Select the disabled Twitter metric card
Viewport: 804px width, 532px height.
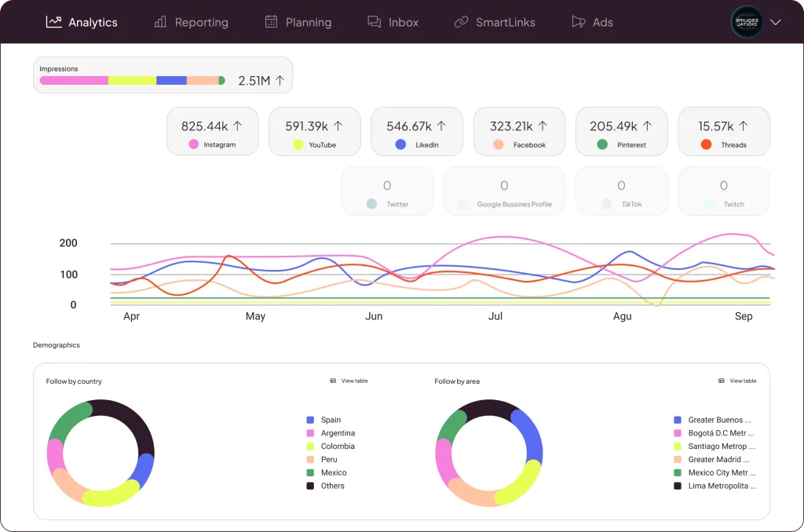[387, 191]
